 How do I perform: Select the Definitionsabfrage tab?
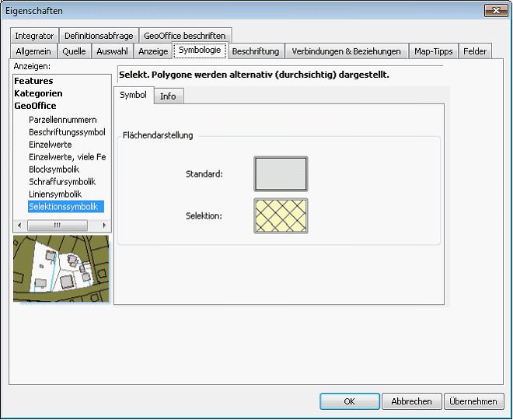(99, 36)
